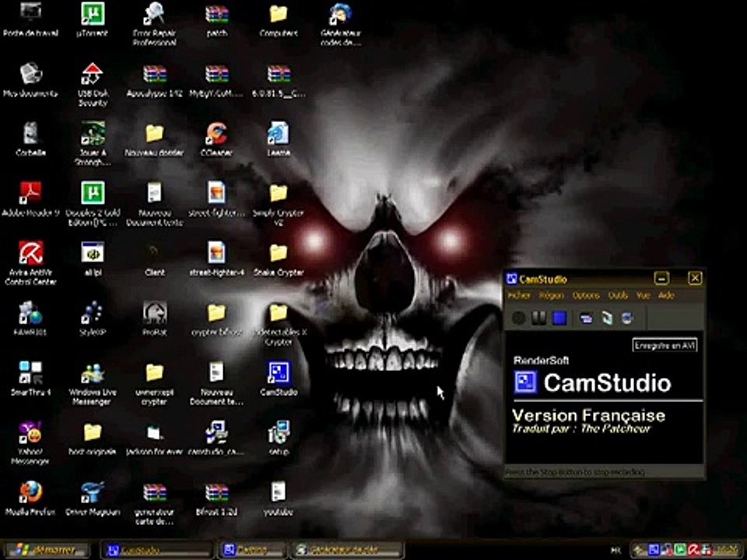Select 'Indetectables X Crypter' folder icon
Image resolution: width=747 pixels, height=560 pixels.
pyautogui.click(x=279, y=325)
